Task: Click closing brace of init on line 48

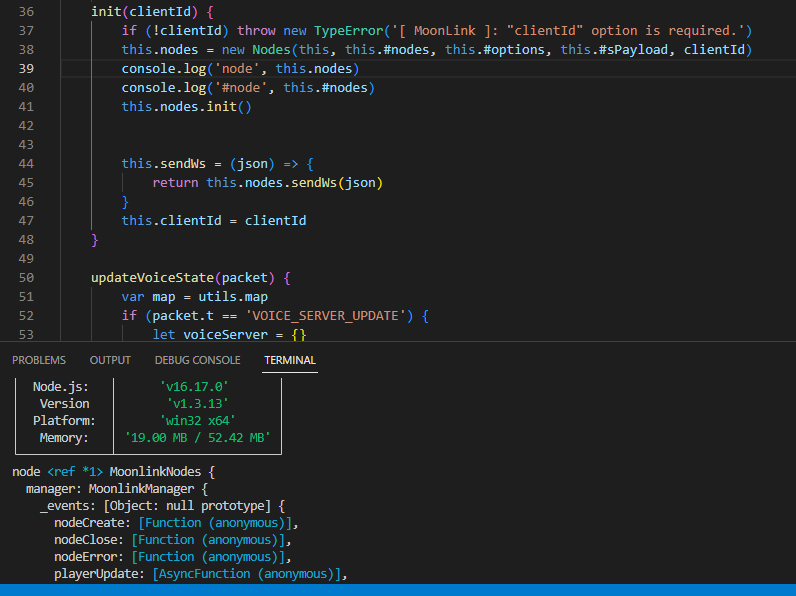Action: (x=94, y=240)
